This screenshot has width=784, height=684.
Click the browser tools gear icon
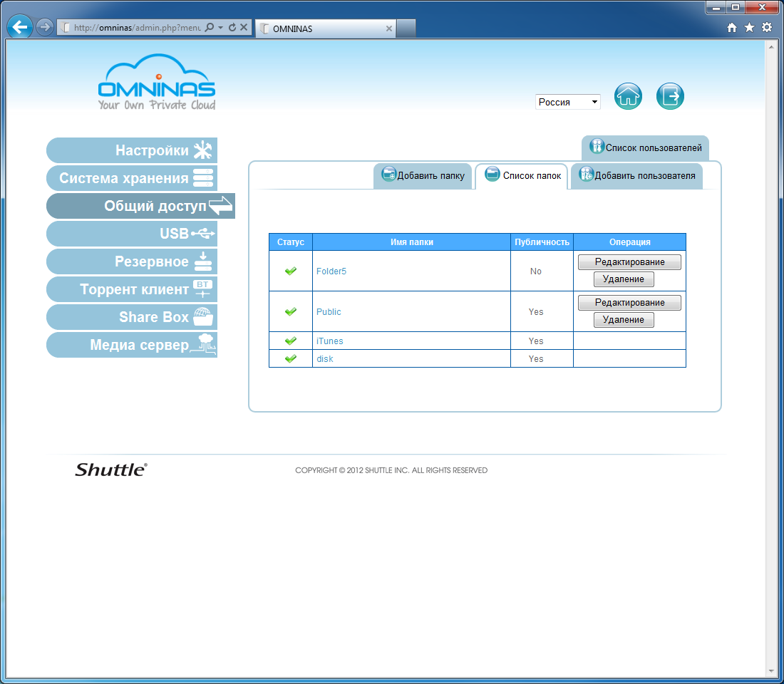(x=766, y=28)
